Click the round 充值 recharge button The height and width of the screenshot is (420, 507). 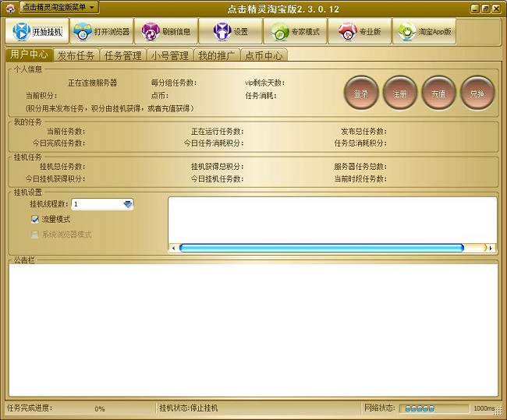pyautogui.click(x=438, y=94)
